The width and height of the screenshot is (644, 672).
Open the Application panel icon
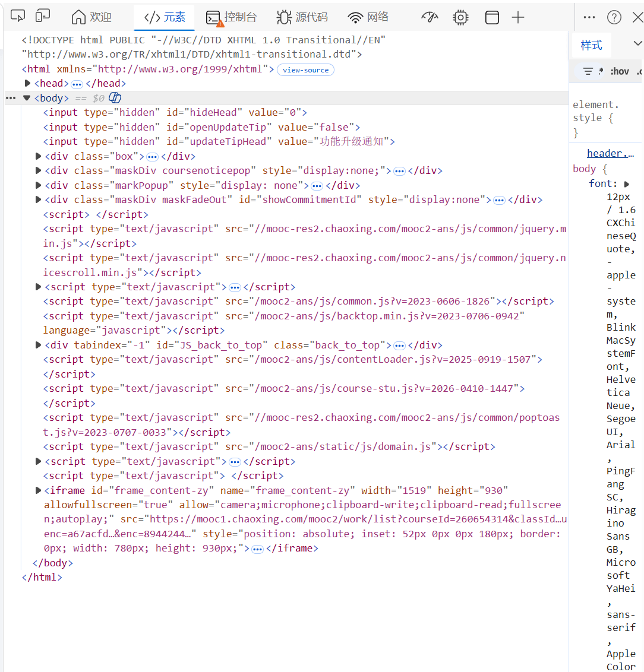click(492, 17)
